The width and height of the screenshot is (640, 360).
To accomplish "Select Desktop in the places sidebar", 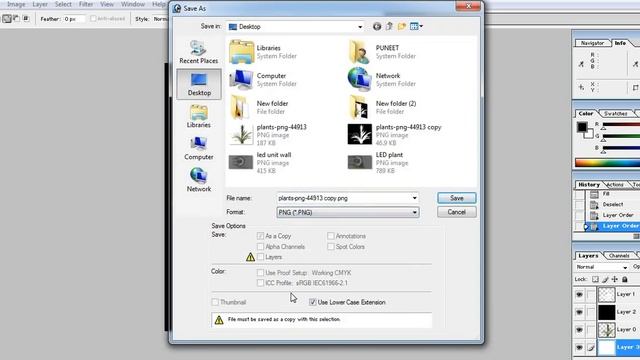I will tap(199, 84).
